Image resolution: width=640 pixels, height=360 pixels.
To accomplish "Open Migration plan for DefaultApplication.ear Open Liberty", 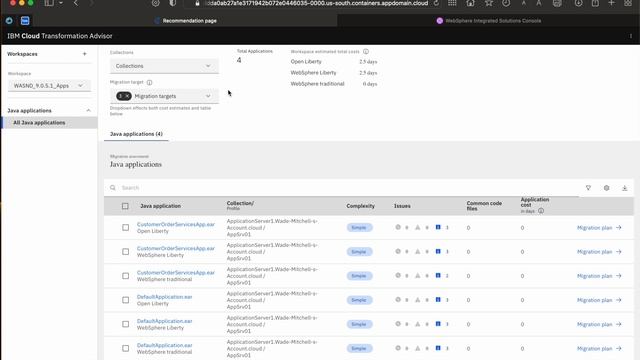I will coord(599,300).
